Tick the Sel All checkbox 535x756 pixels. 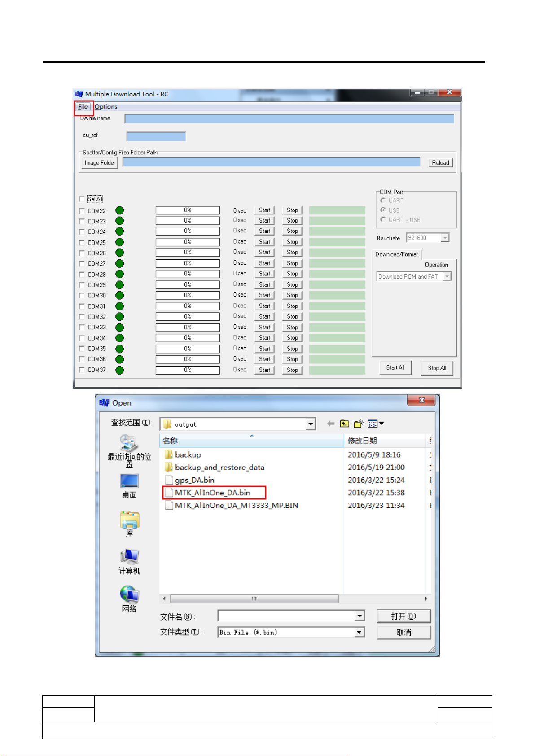[82, 199]
